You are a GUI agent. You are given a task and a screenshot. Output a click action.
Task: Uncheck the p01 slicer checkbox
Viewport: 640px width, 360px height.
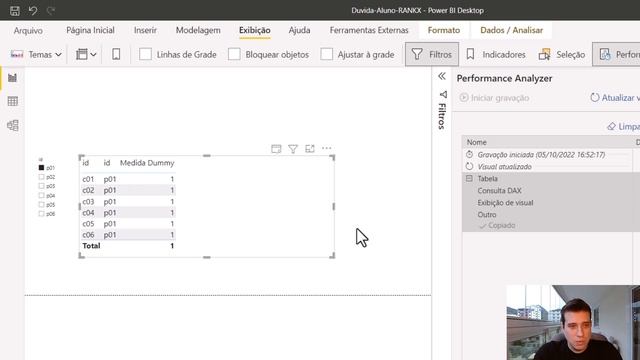pos(41,168)
